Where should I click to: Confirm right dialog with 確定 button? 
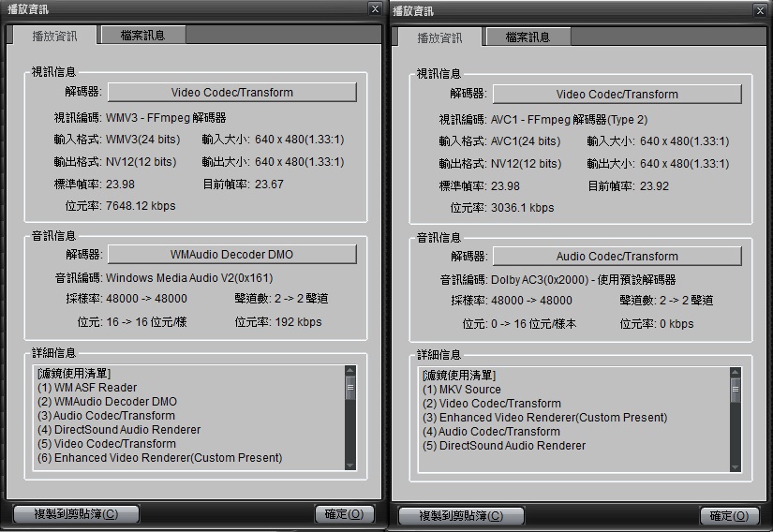coord(729,516)
